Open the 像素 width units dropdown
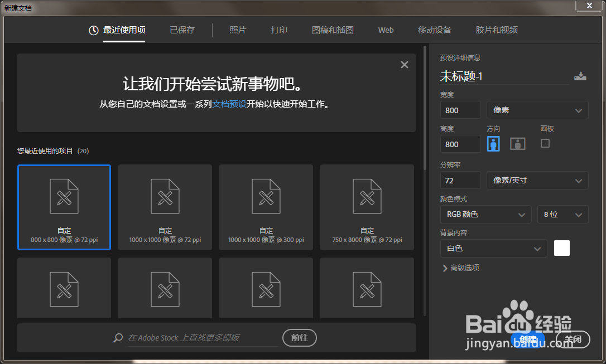Image resolution: width=606 pixels, height=364 pixels. pyautogui.click(x=537, y=109)
